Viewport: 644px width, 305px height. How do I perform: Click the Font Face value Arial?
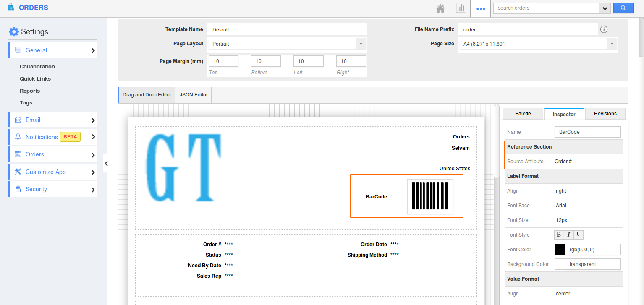click(x=561, y=205)
